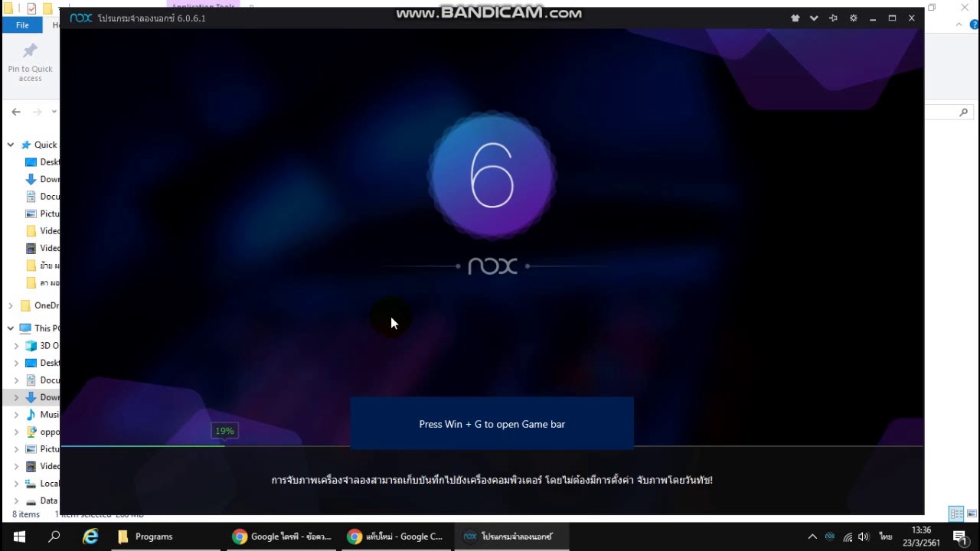Go forward in File Explorer navigation
Screen dimensions: 980x551
click(37, 112)
